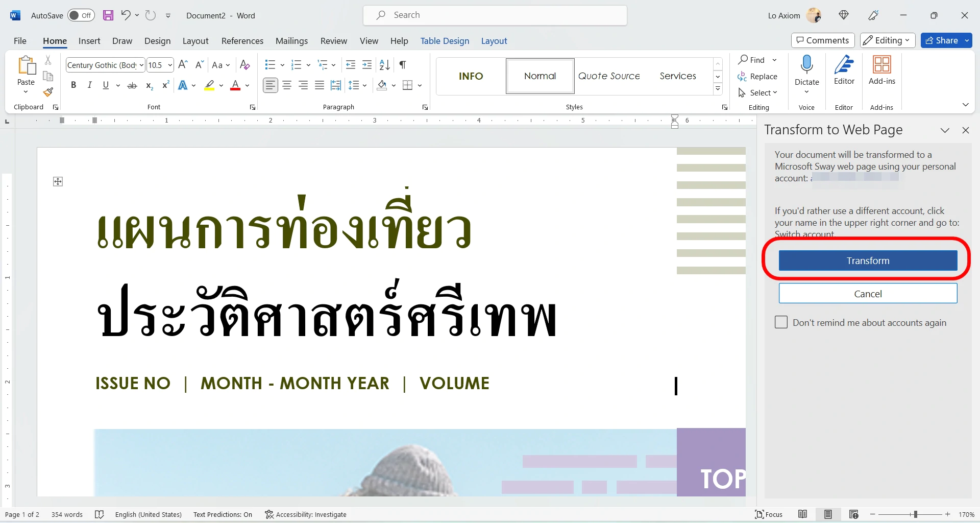Toggle Align Left
The image size is (980, 523).
271,85
